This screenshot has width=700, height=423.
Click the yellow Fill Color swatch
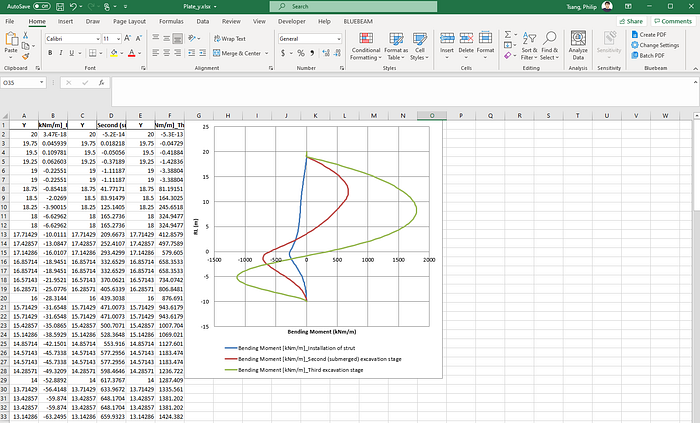(114, 53)
